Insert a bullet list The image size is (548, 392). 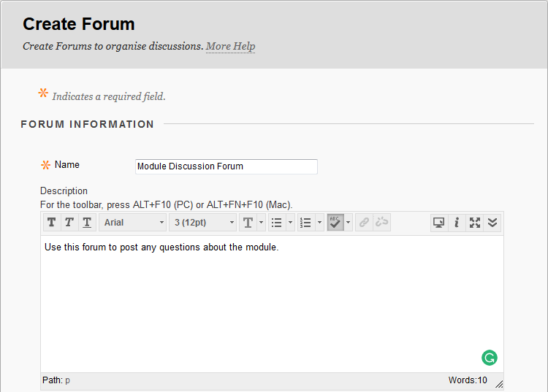click(277, 223)
